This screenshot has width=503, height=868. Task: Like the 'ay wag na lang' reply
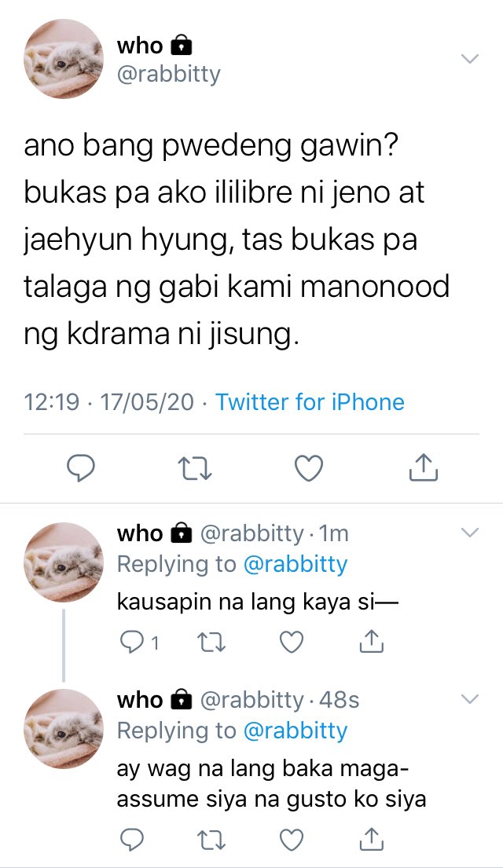click(292, 840)
